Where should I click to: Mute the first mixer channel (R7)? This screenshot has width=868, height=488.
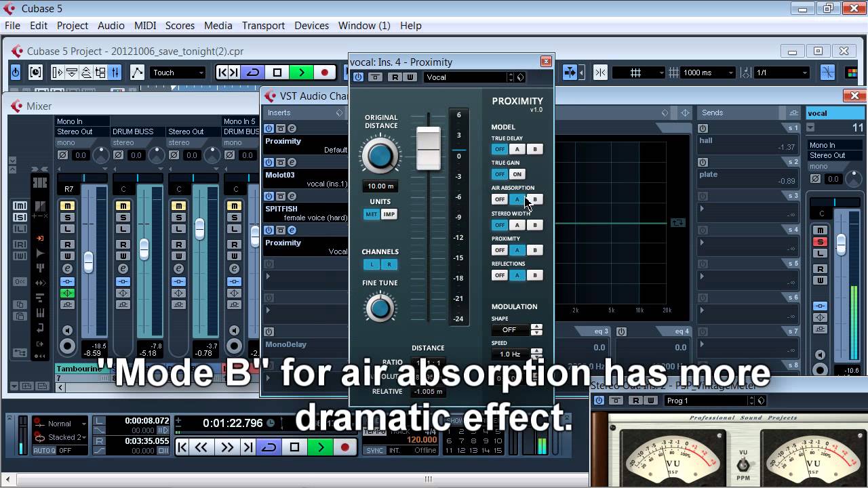click(x=67, y=205)
